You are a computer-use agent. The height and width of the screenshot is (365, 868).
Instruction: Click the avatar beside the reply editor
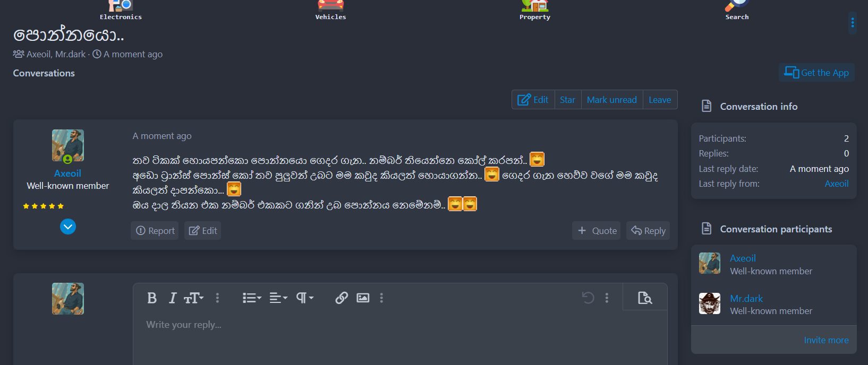point(68,299)
